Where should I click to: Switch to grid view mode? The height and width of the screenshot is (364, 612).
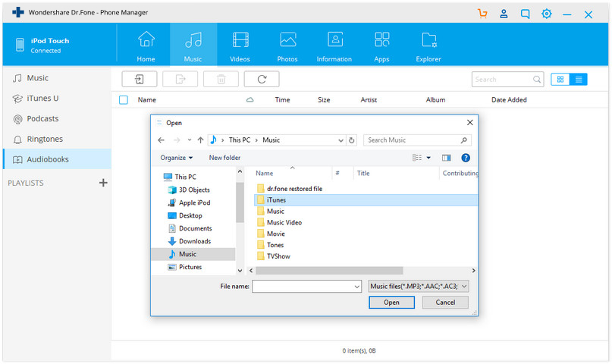tap(560, 79)
